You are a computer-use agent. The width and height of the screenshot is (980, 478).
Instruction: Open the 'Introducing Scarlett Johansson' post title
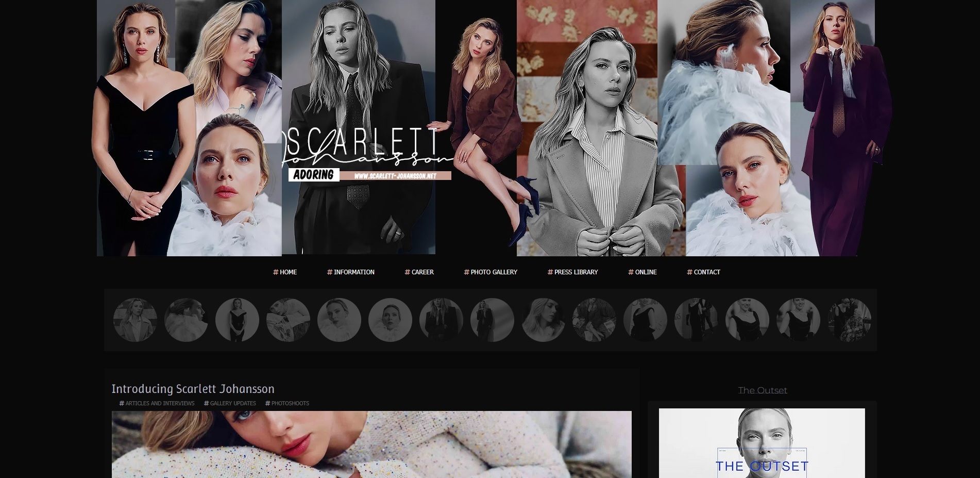[193, 389]
